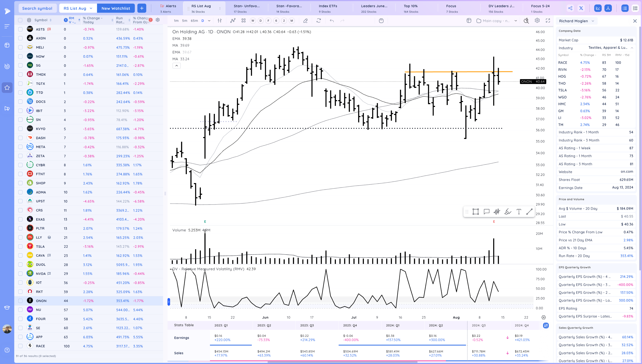Click the share icon in header

[x=570, y=8]
